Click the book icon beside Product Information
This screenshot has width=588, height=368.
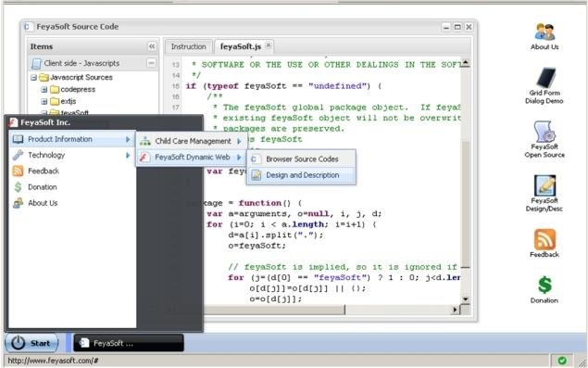(18, 139)
